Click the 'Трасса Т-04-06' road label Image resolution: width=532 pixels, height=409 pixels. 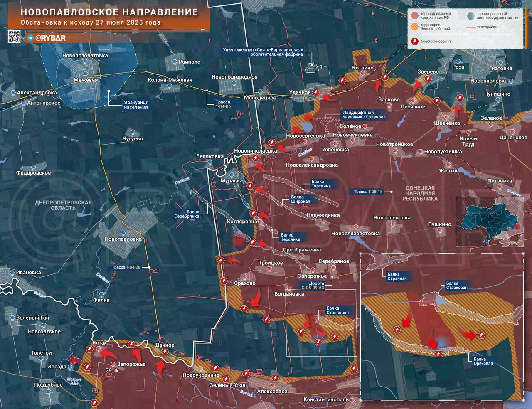pos(222,104)
